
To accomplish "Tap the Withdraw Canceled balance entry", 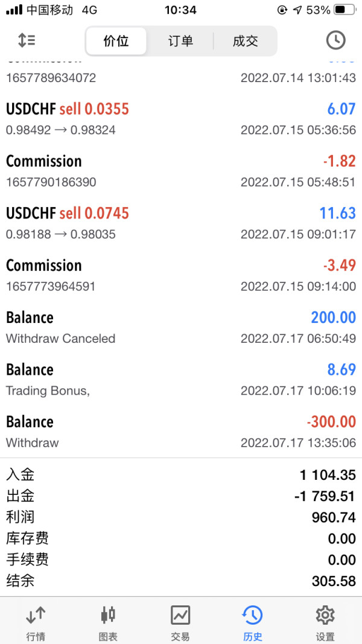I will pyautogui.click(x=181, y=327).
